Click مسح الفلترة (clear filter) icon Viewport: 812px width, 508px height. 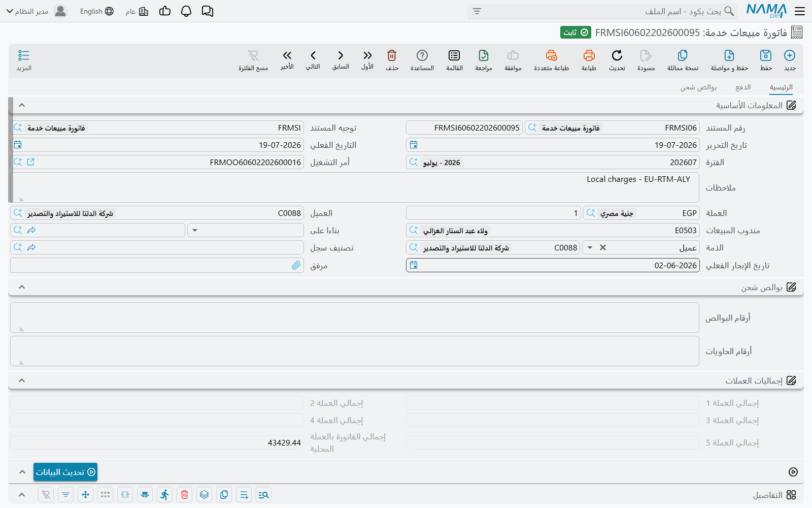tap(253, 55)
